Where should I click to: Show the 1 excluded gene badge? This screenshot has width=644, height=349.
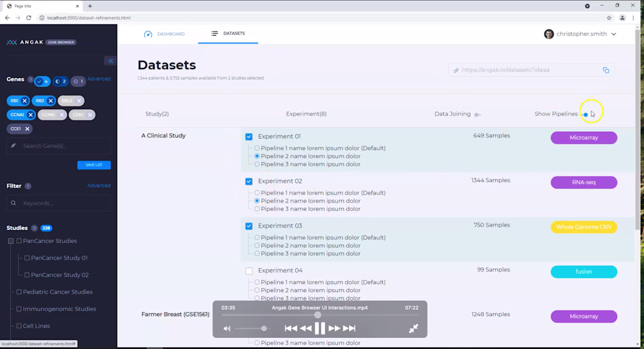[x=78, y=81]
